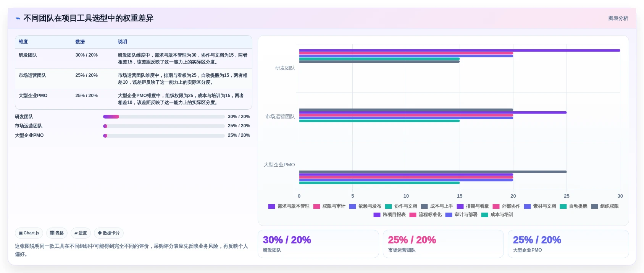644x273 pixels.
Task: Hide the 审计与部署 legend series
Action: coord(461,214)
